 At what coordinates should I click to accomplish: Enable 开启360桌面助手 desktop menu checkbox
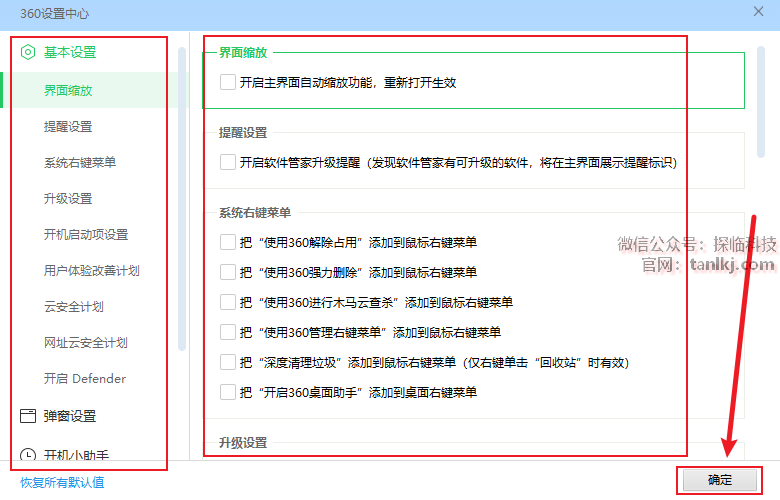tap(228, 392)
